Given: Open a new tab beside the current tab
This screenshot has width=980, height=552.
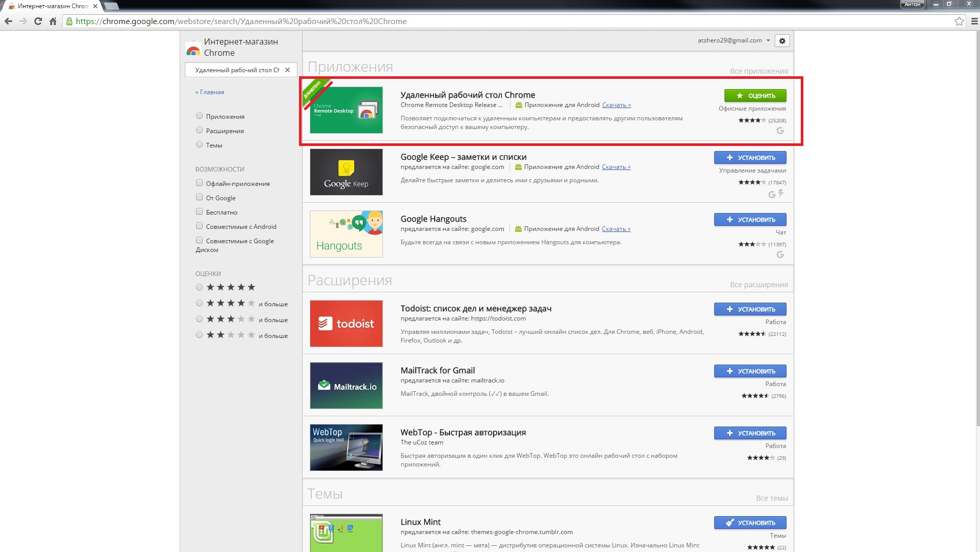Looking at the screenshot, I should point(111,6).
